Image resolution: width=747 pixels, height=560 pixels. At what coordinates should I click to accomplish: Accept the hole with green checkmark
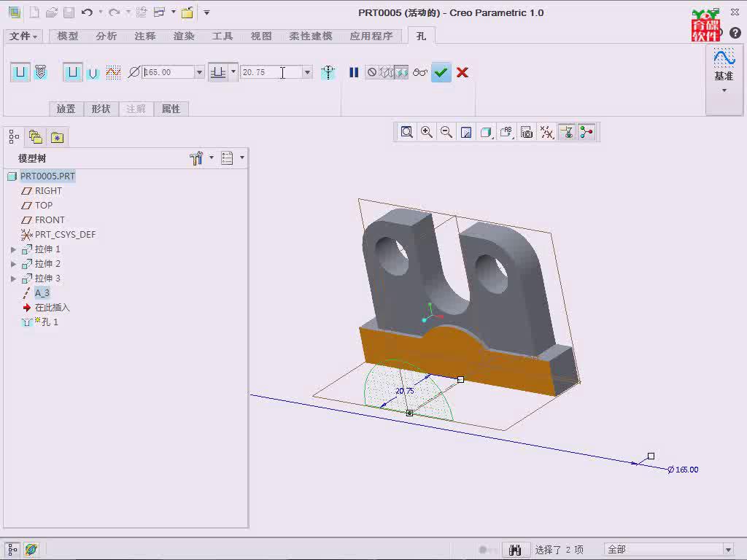coord(441,72)
